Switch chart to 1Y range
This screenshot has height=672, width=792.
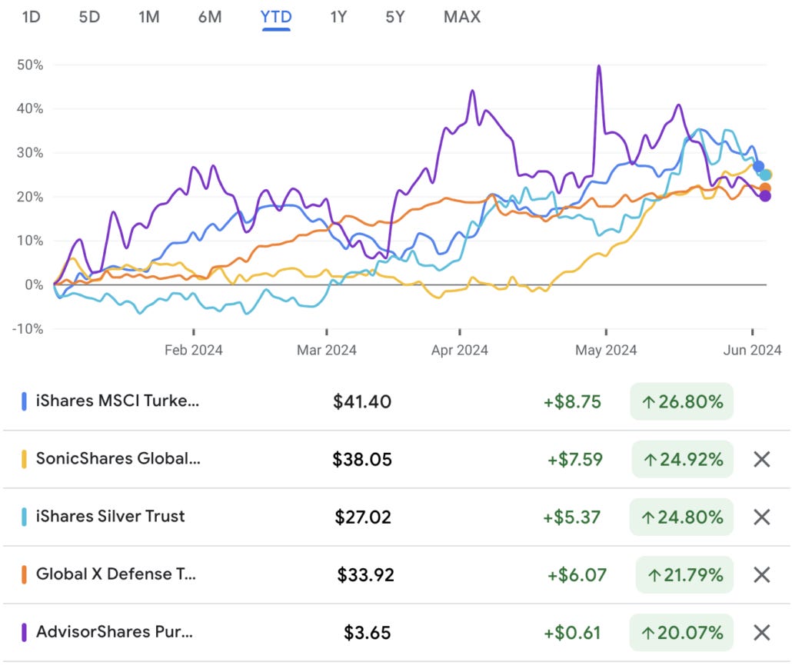pyautogui.click(x=338, y=17)
